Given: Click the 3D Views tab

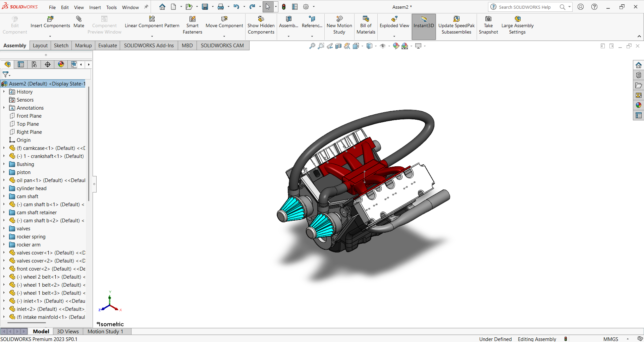Looking at the screenshot, I should 68,331.
